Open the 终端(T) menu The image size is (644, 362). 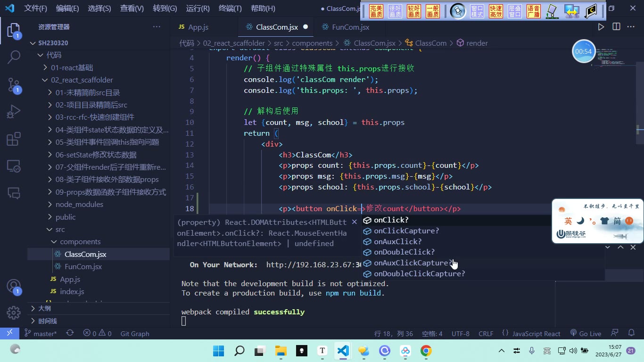click(x=230, y=8)
